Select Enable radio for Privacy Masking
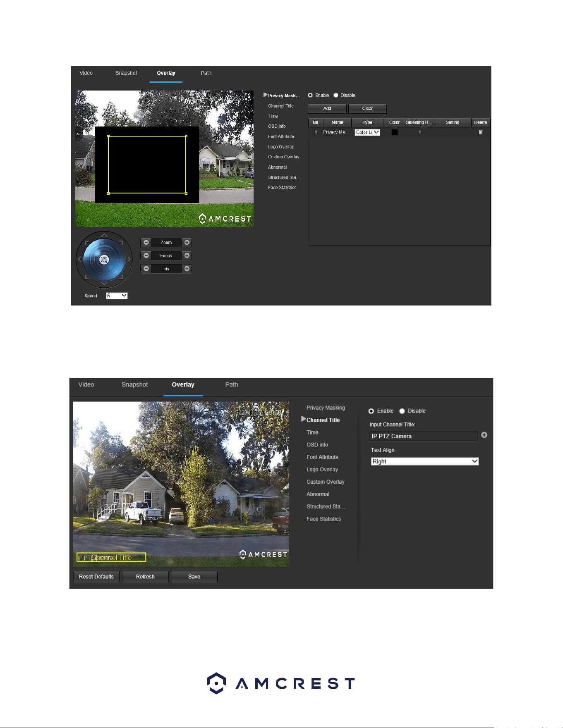Screen dimensions: 563x728 tap(310, 95)
